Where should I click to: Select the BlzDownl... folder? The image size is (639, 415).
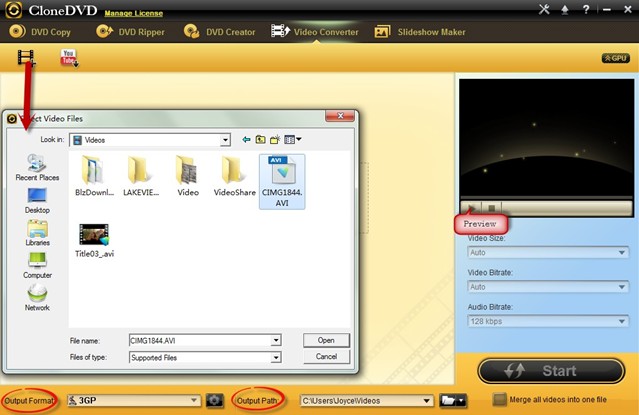tap(94, 176)
